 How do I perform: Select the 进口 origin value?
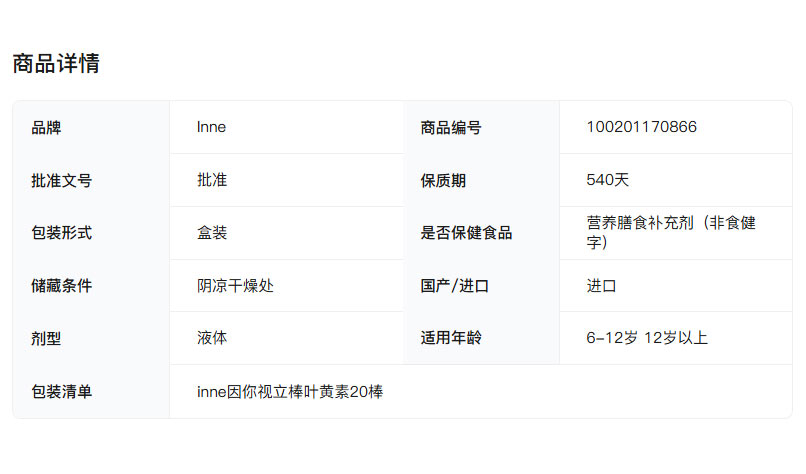(601, 286)
